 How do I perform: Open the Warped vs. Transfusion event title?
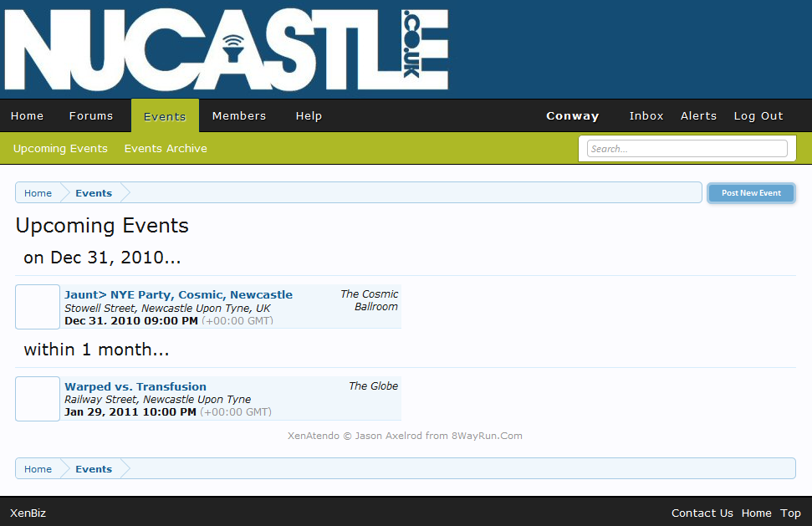pos(135,386)
